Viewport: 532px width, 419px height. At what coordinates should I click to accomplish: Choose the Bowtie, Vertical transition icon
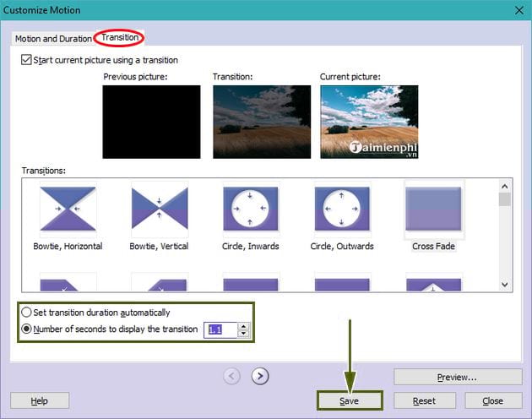click(160, 209)
